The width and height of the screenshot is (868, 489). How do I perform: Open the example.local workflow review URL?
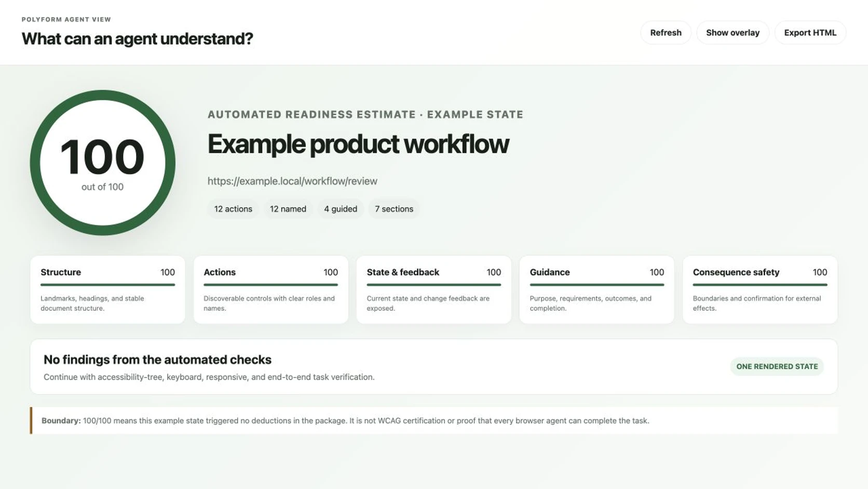(292, 181)
